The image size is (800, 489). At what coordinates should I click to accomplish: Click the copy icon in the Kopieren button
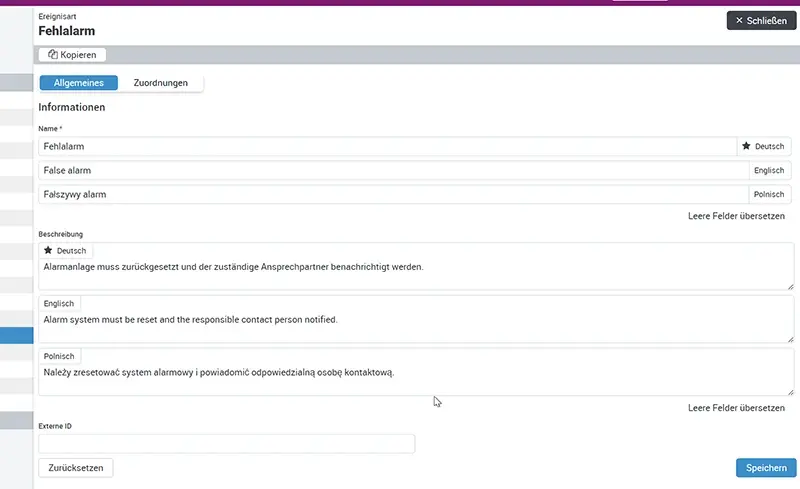53,55
